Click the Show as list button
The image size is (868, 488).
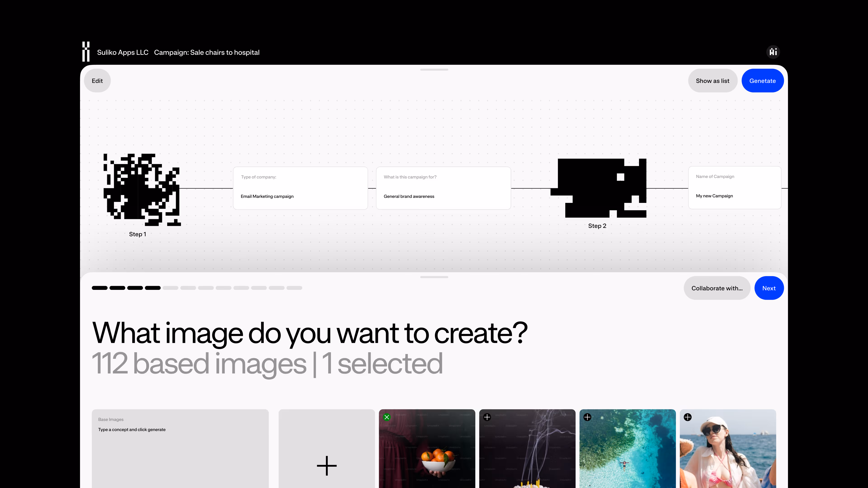click(712, 80)
